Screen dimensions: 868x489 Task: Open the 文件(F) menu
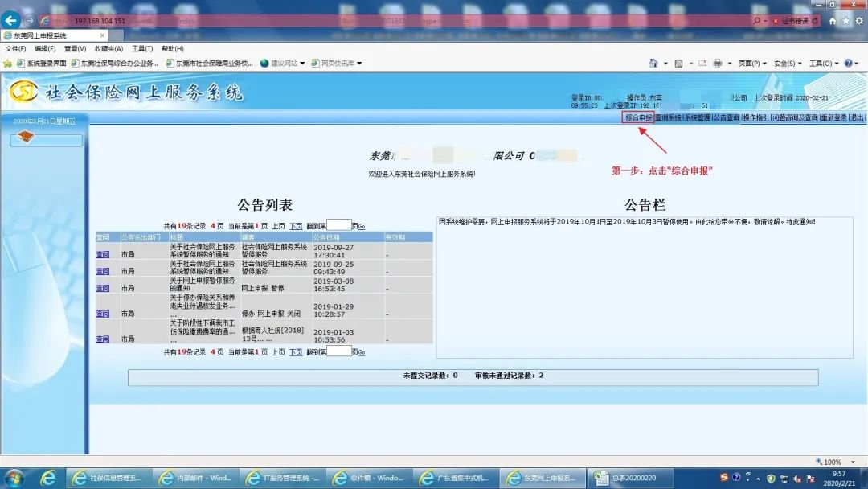16,49
